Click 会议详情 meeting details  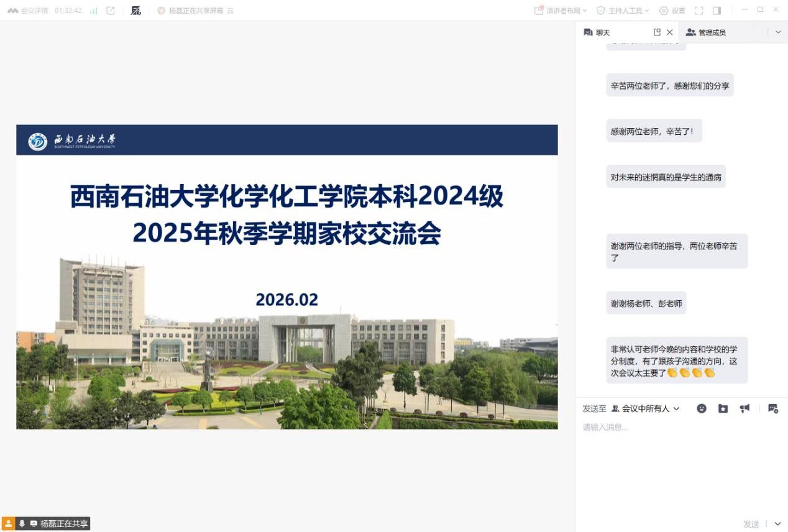(28, 11)
